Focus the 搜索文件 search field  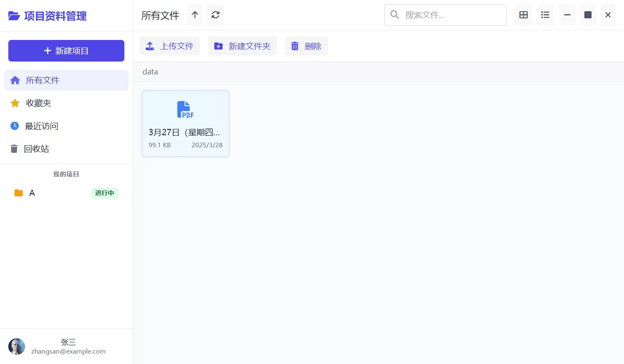point(446,15)
